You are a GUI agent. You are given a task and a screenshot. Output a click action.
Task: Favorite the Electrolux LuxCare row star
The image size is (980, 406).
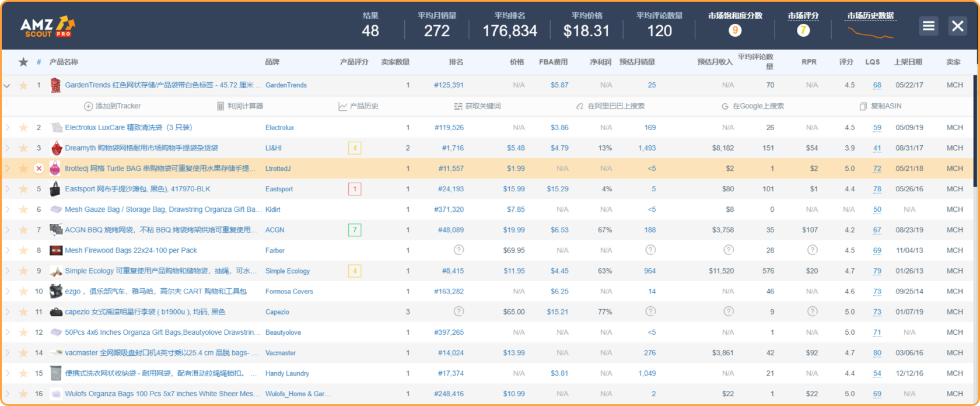tap(23, 127)
